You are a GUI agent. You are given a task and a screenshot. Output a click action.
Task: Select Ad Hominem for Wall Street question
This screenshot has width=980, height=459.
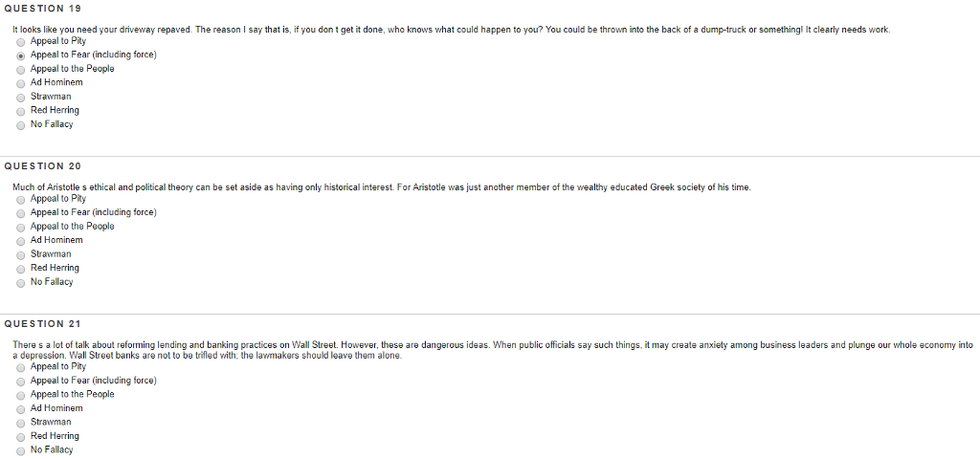[x=21, y=408]
